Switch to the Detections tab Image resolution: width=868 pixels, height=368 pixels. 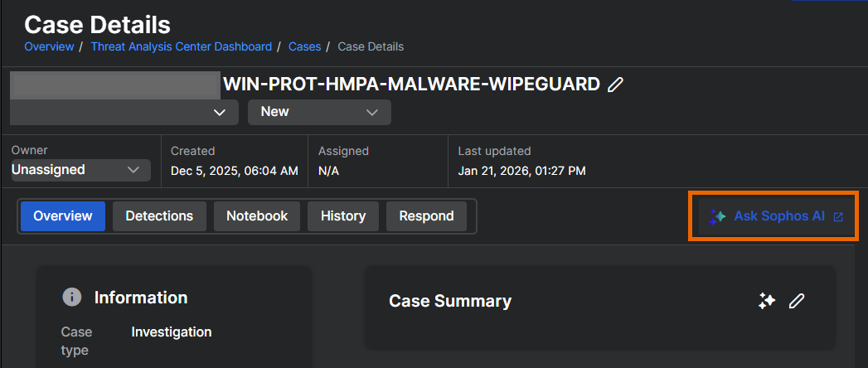tap(159, 216)
